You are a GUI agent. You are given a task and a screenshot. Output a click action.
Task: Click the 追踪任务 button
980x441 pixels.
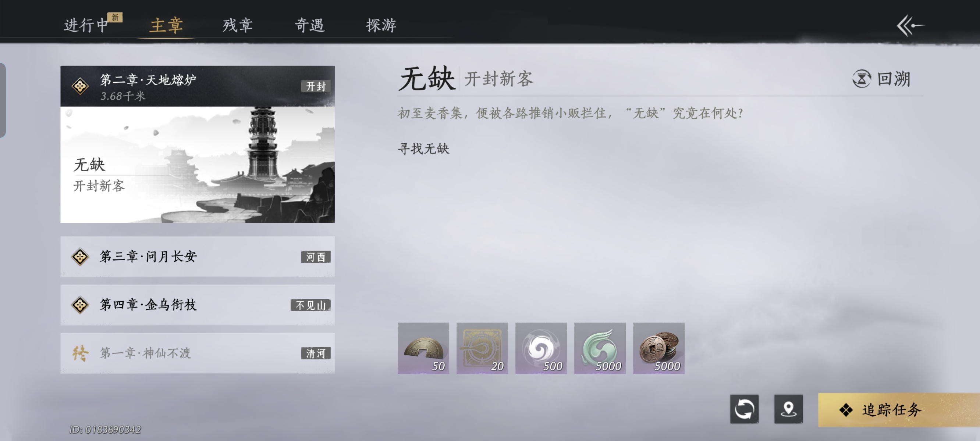(899, 409)
